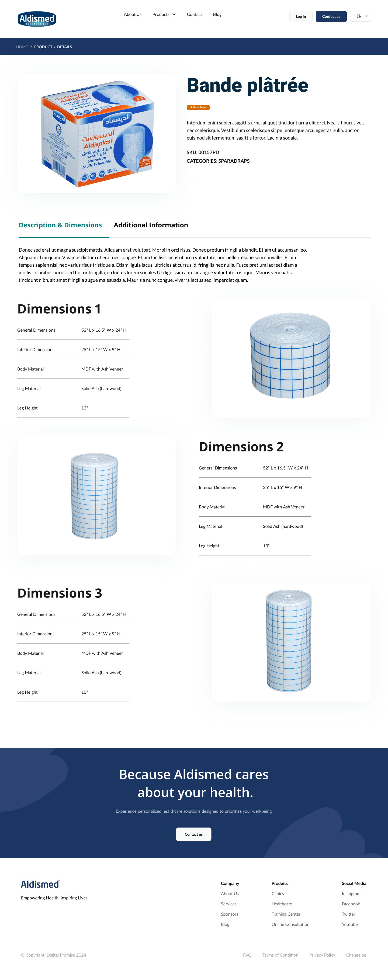The width and height of the screenshot is (388, 980).
Task: Open the tape roll image beside Dimensions 2
Action: point(97,496)
